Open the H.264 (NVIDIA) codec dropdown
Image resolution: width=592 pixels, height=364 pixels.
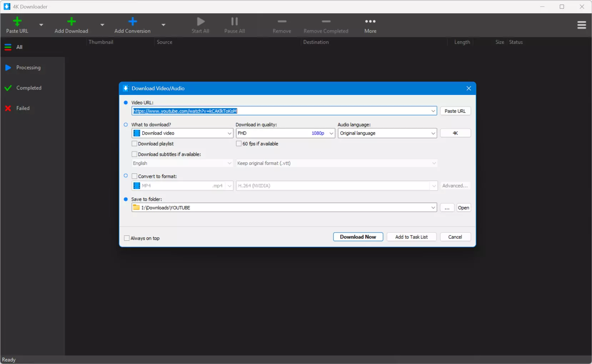tap(337, 186)
